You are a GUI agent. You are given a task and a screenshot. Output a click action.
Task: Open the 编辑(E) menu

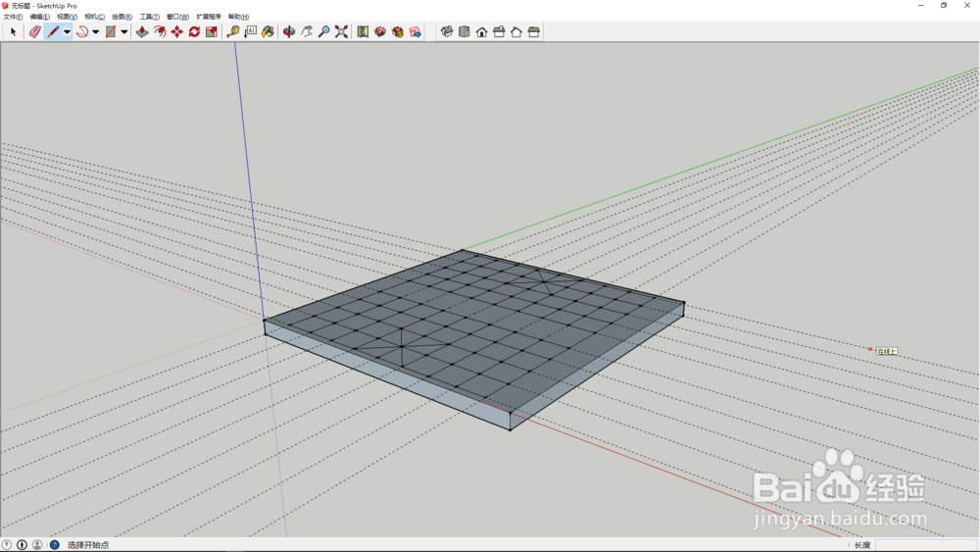pos(39,17)
